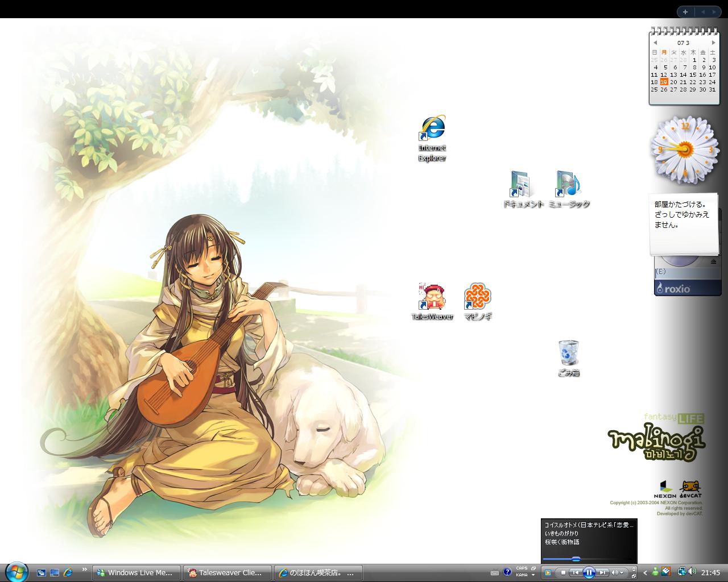The image size is (728, 582).
Task: Show hidden tray icons arrow
Action: (x=646, y=572)
